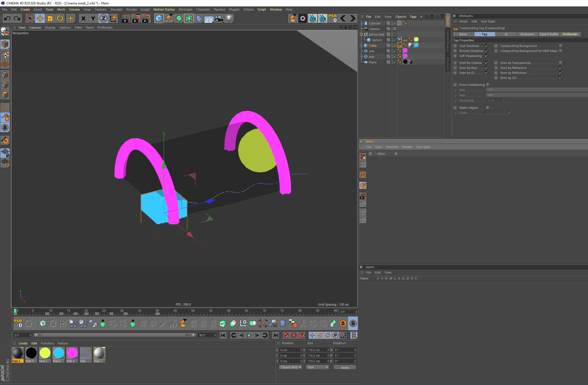Click the Edit Render Settings icon
Image resolution: width=588 pixels, height=385 pixels.
[x=146, y=19]
